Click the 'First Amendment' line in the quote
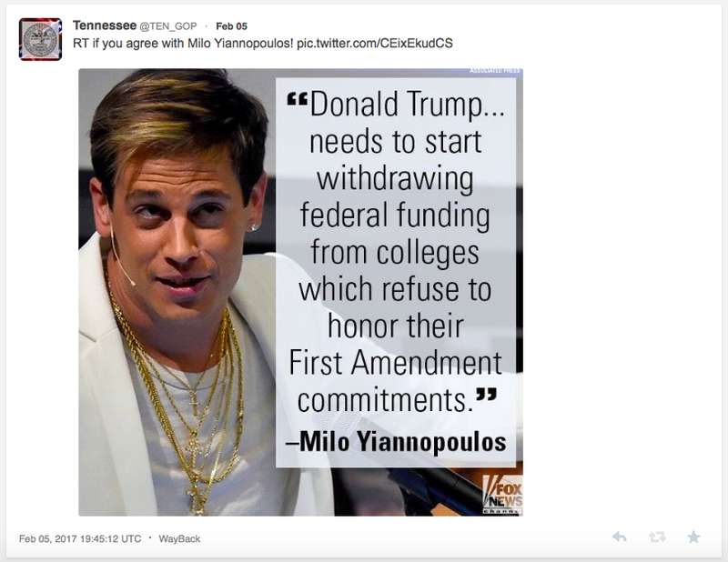Screen dimensions: 728x562 tap(396, 363)
